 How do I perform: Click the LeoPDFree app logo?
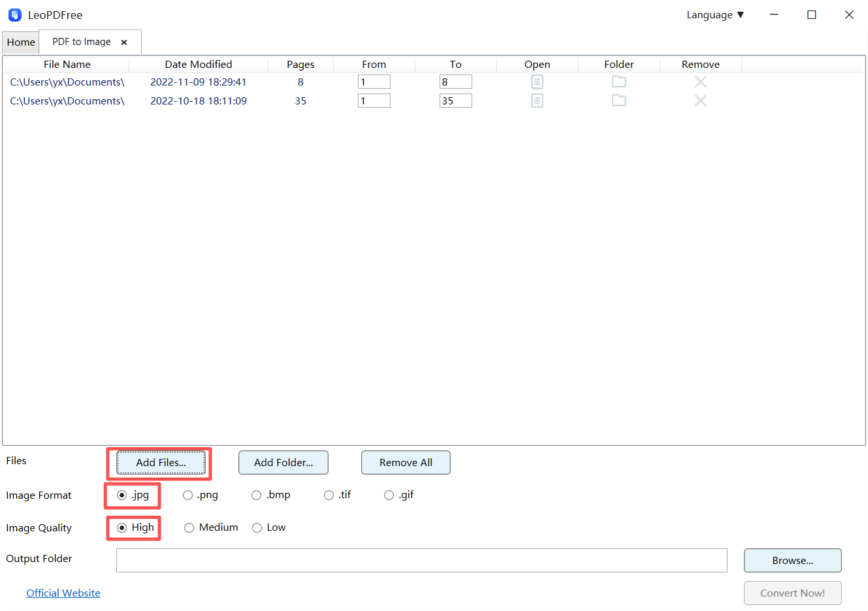pos(14,14)
